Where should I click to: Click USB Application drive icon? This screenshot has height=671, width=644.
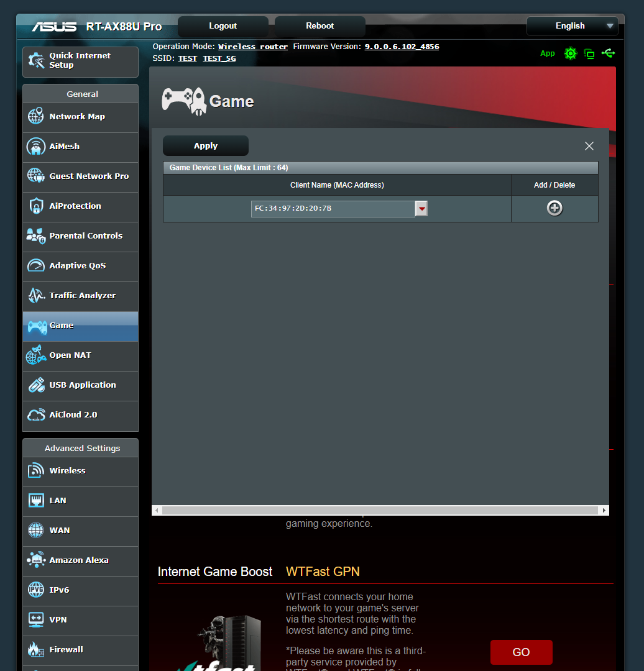tap(37, 385)
